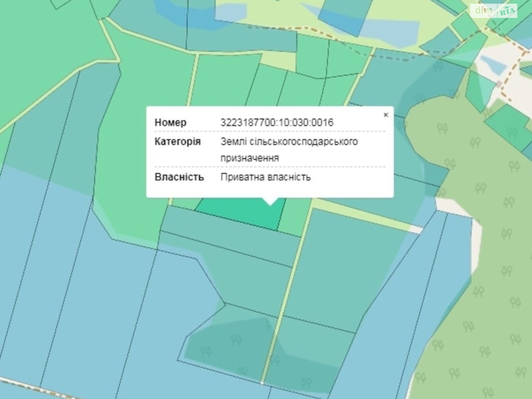Click 'Землі сільськогосподарського призначення' category value
The height and width of the screenshot is (399, 532).
click(x=289, y=150)
